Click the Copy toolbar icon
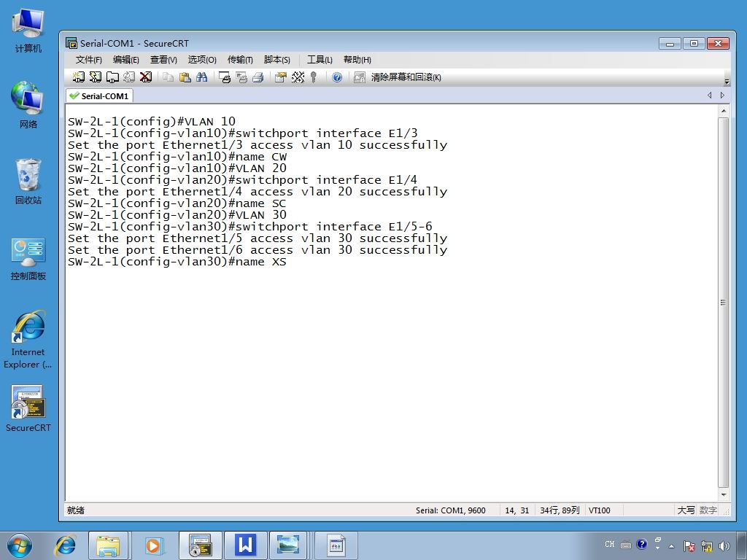Viewport: 747px width, 560px height. (168, 77)
